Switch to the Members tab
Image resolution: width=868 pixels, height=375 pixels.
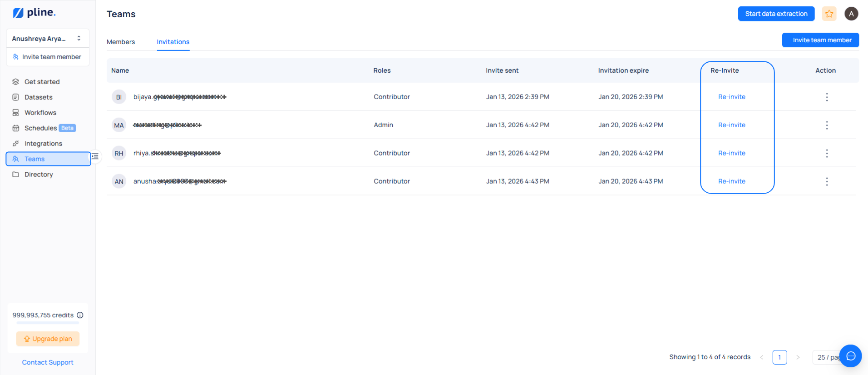point(121,42)
